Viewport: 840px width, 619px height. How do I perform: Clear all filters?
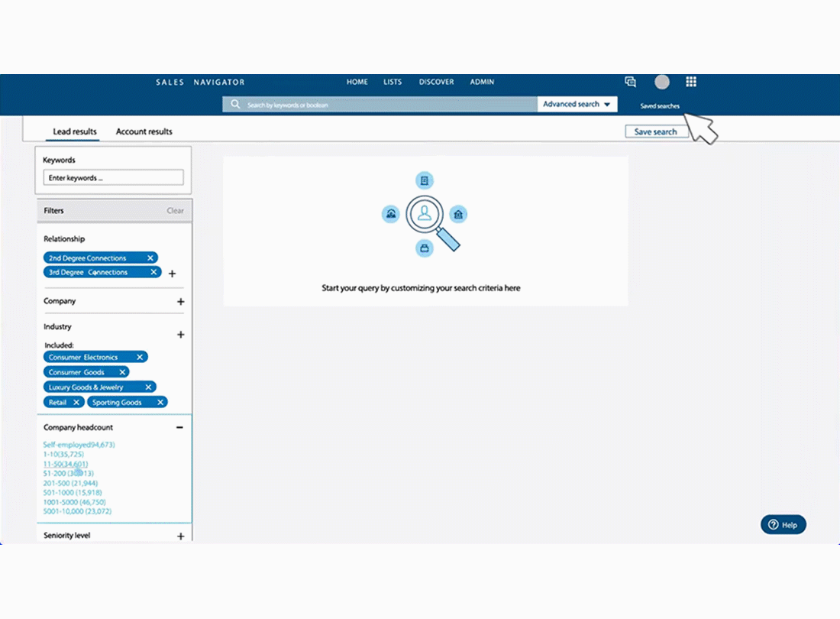point(175,211)
